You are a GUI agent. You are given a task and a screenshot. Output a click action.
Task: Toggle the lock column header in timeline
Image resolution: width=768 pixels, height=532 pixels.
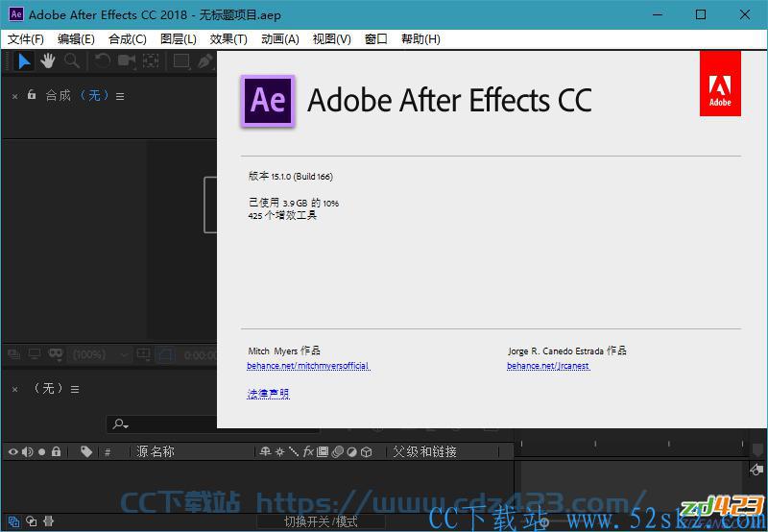pos(57,451)
